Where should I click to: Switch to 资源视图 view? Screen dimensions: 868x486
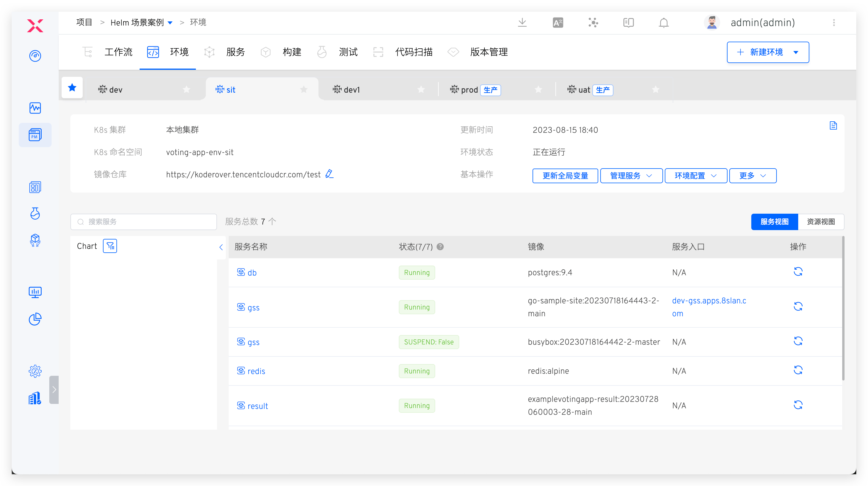(x=820, y=222)
